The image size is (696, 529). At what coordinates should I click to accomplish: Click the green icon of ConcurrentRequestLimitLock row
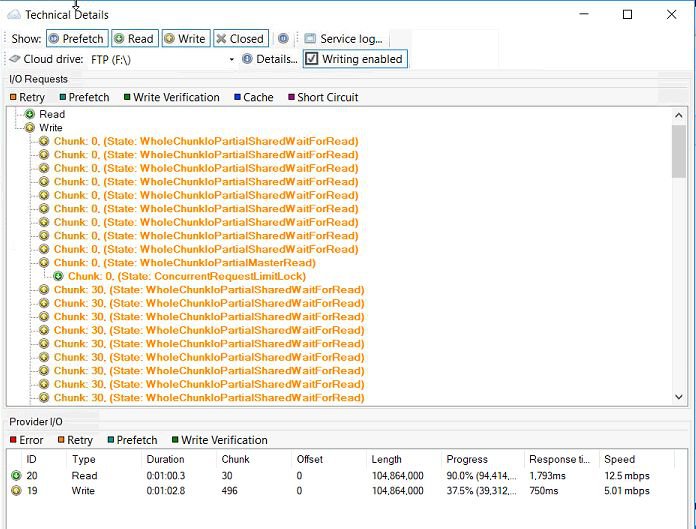[58, 276]
